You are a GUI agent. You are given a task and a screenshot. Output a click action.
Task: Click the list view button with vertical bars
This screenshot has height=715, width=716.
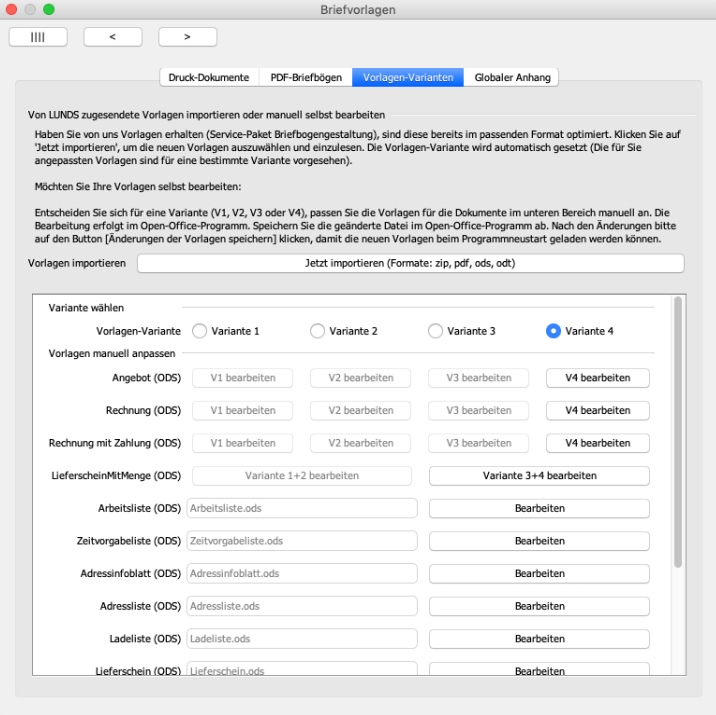[38, 37]
